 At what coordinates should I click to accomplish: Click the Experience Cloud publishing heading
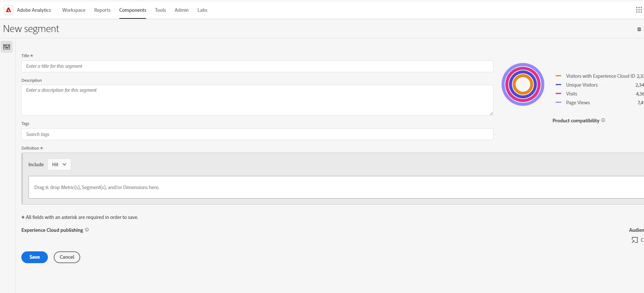pyautogui.click(x=52, y=230)
